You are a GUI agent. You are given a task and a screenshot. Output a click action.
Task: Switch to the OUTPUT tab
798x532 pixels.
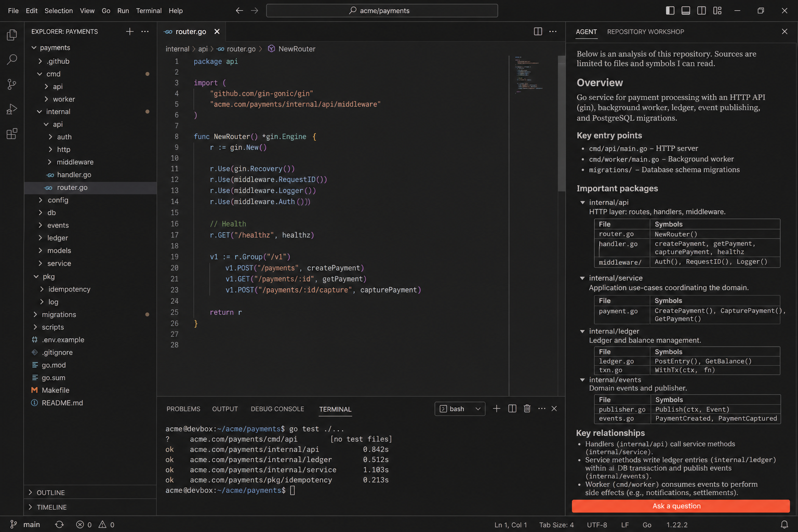225,409
